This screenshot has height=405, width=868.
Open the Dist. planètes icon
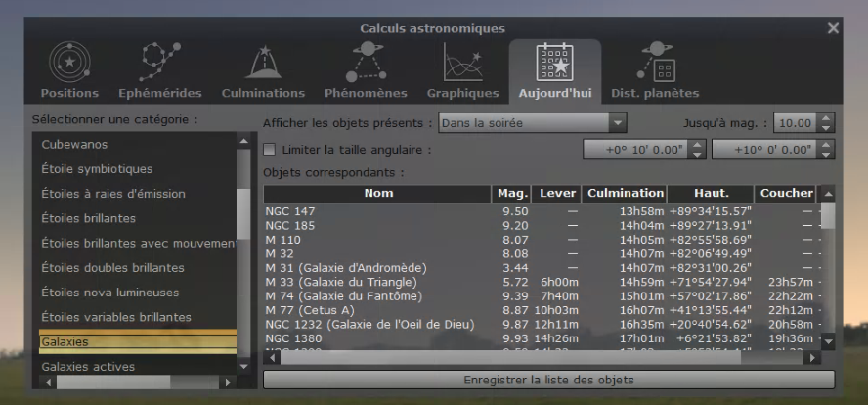[656, 62]
